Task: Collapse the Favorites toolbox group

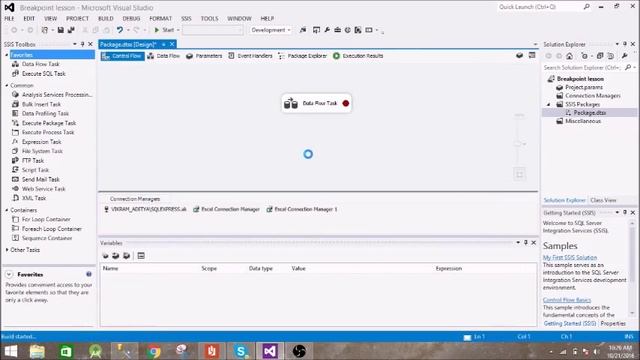Action: pos(7,55)
